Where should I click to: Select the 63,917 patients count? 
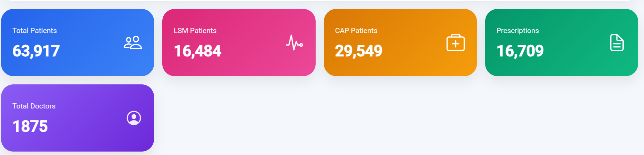pos(36,51)
